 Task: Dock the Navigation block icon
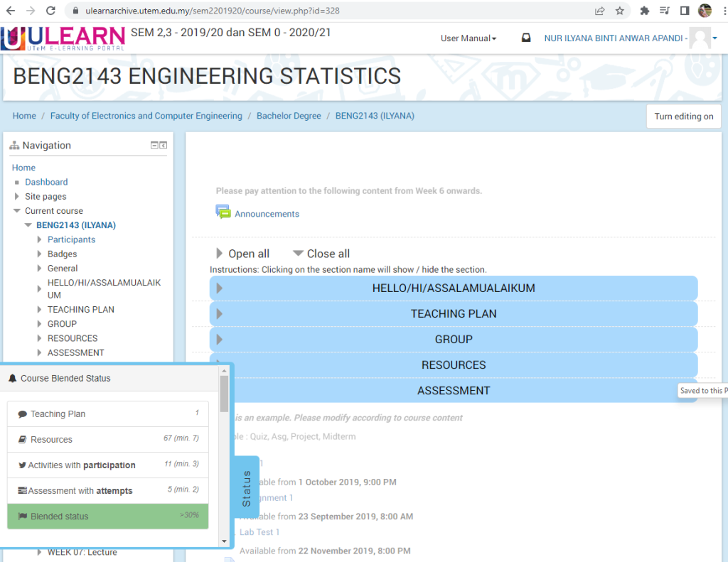[164, 146]
